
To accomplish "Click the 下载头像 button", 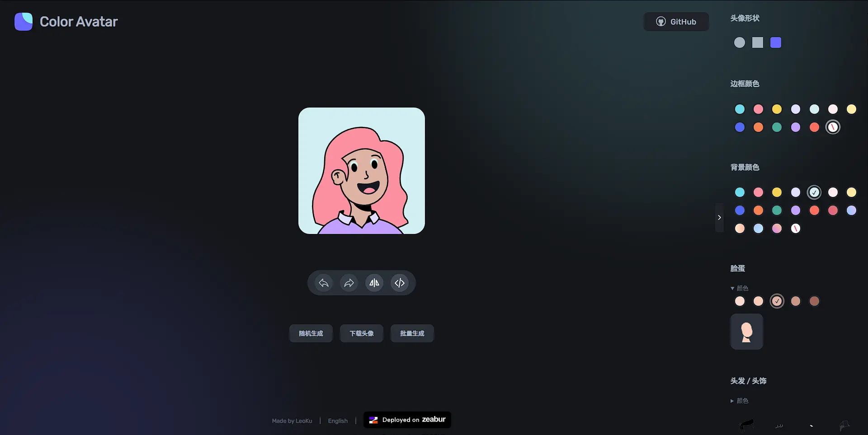I will coord(362,333).
